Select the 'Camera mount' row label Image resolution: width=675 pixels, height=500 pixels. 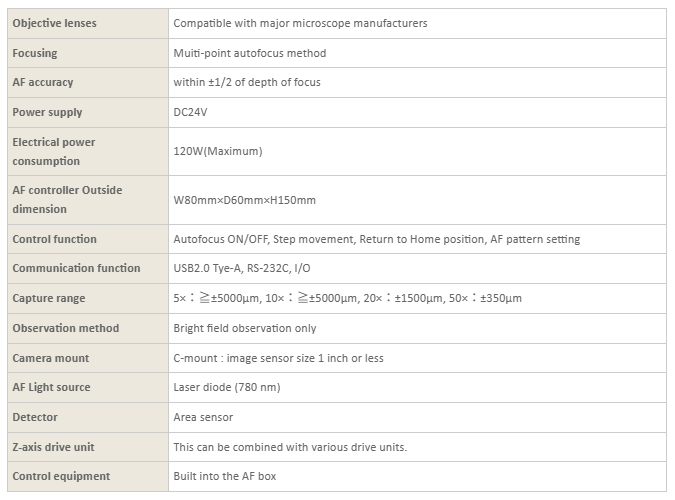tap(50, 358)
